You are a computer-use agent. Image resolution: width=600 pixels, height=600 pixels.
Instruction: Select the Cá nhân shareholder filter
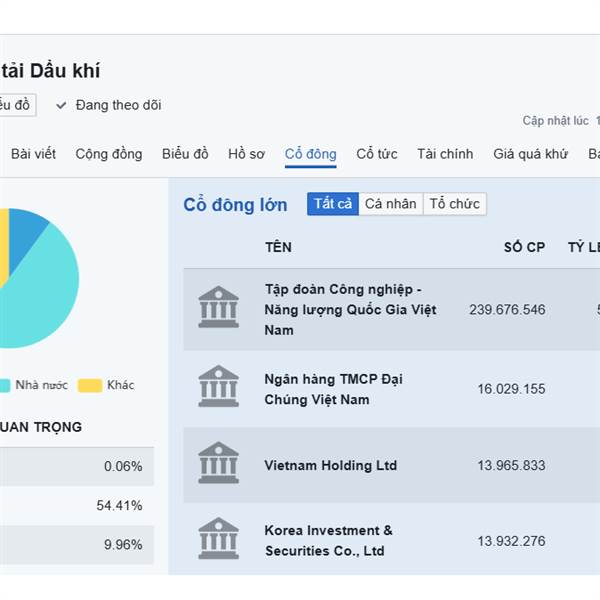pos(390,204)
